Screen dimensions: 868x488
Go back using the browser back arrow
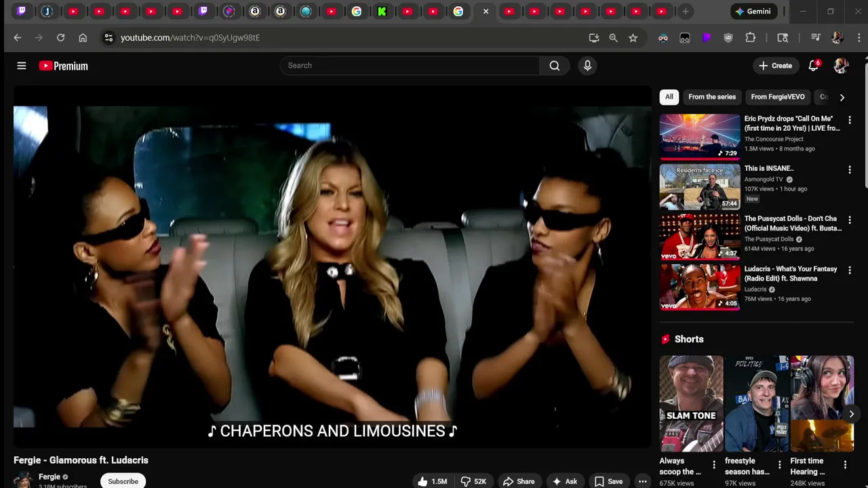18,38
